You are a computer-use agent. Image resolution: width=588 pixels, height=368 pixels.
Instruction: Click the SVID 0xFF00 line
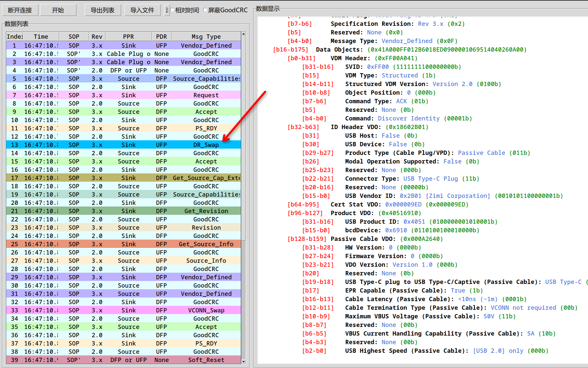click(382, 67)
